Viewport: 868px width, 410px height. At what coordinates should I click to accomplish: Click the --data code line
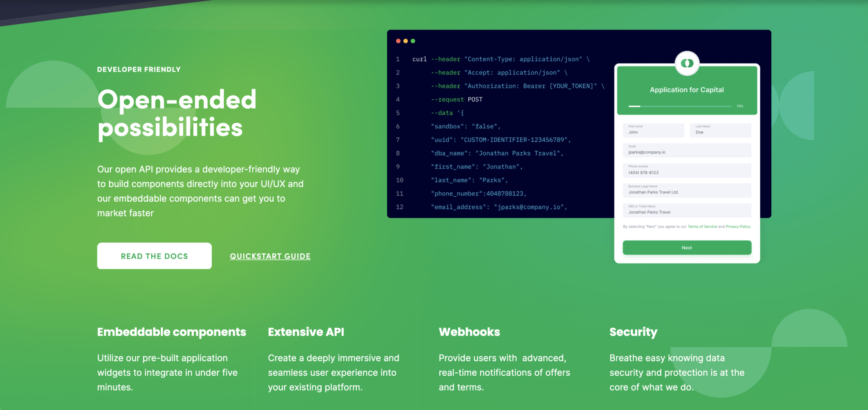(x=447, y=113)
